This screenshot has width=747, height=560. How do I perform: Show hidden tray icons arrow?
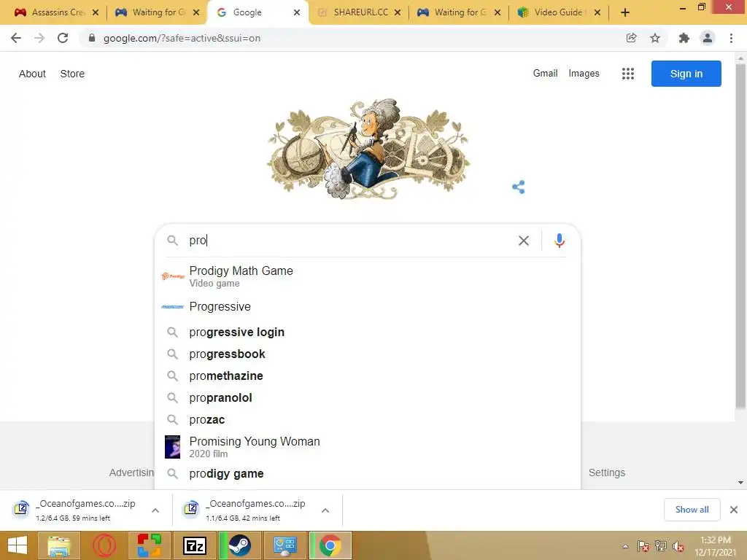tap(625, 547)
